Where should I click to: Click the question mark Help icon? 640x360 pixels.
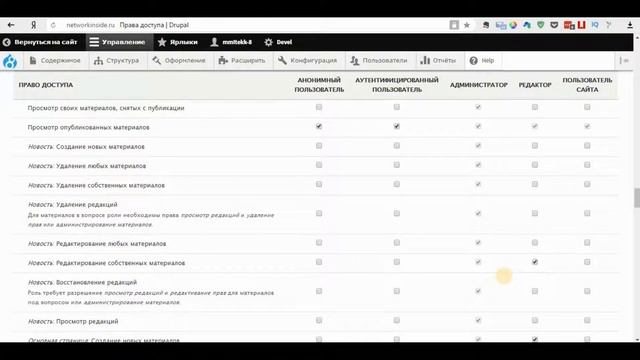point(473,60)
